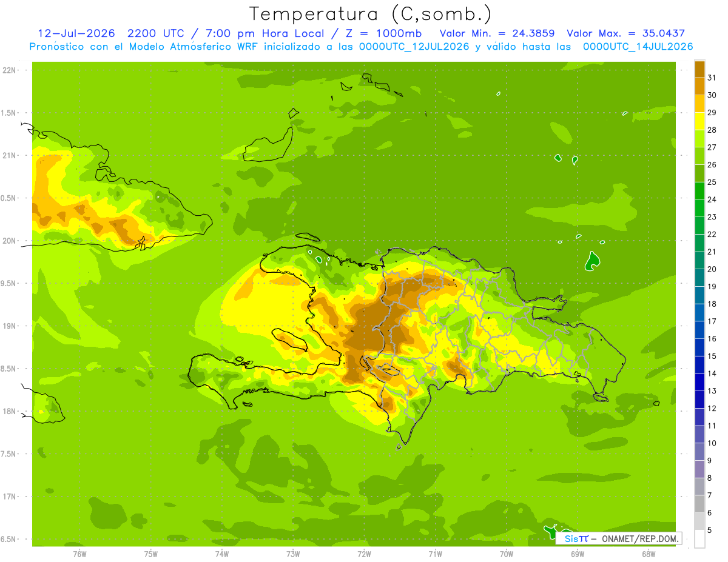Pick the lime swatch between legend 27 and 28
728x562 pixels.
[699, 138]
